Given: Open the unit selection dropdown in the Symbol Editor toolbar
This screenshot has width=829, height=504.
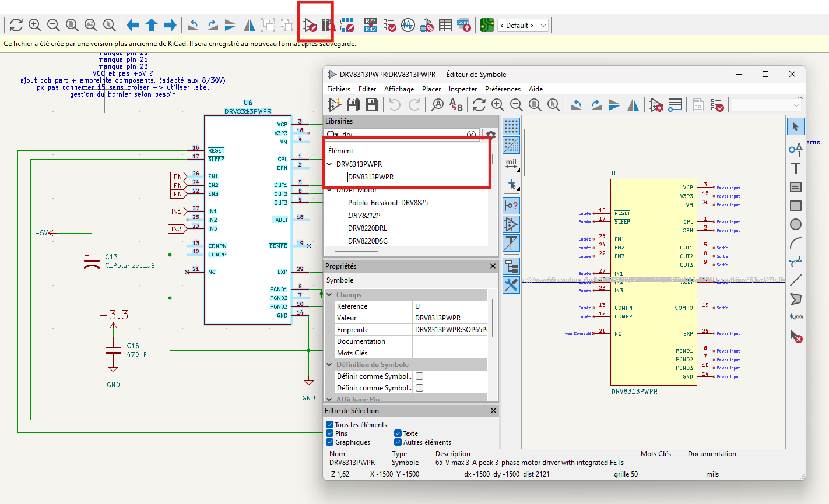Looking at the screenshot, I should pyautogui.click(x=767, y=105).
